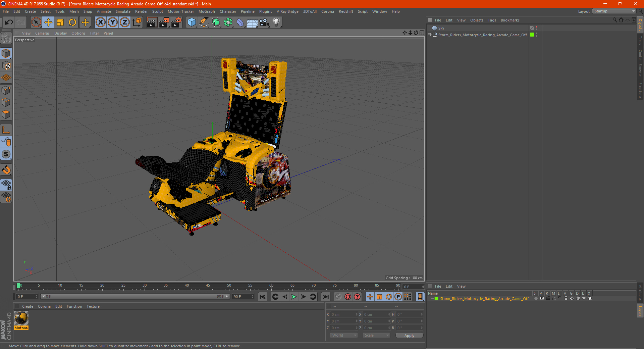
Task: Add a Light object
Action: [x=276, y=22]
